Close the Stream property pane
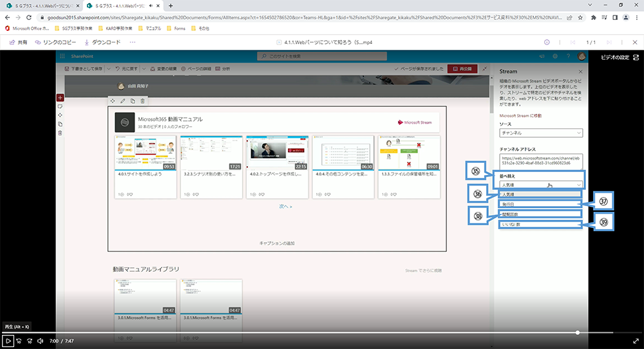This screenshot has width=644, height=349. [x=580, y=71]
